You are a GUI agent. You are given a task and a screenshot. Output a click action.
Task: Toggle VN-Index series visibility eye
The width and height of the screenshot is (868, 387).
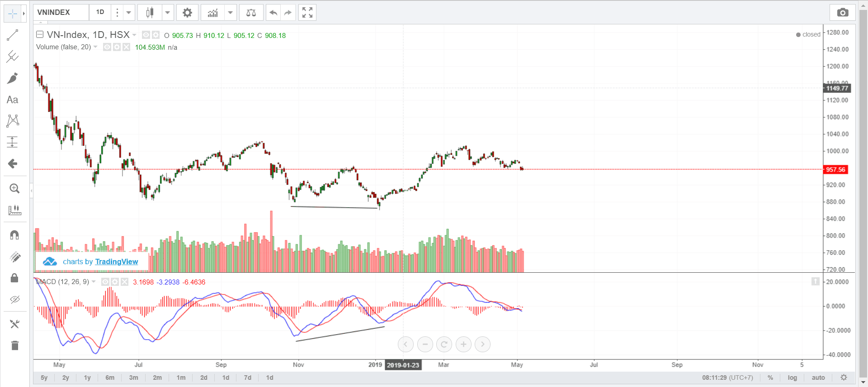[146, 35]
